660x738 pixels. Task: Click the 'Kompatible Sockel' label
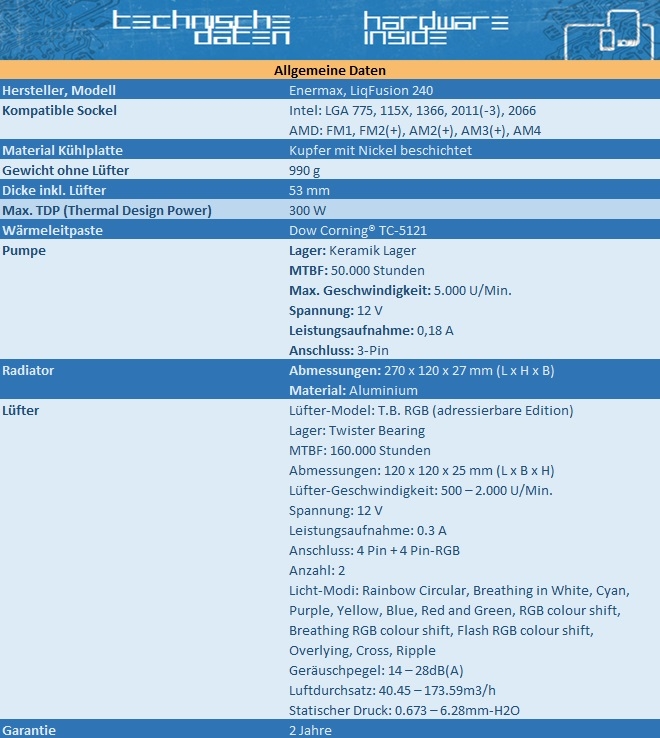coord(59,111)
